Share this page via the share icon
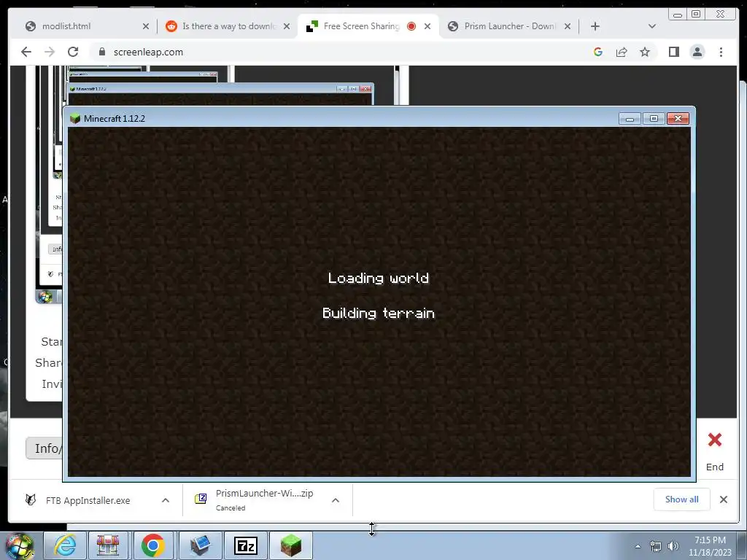 point(622,52)
